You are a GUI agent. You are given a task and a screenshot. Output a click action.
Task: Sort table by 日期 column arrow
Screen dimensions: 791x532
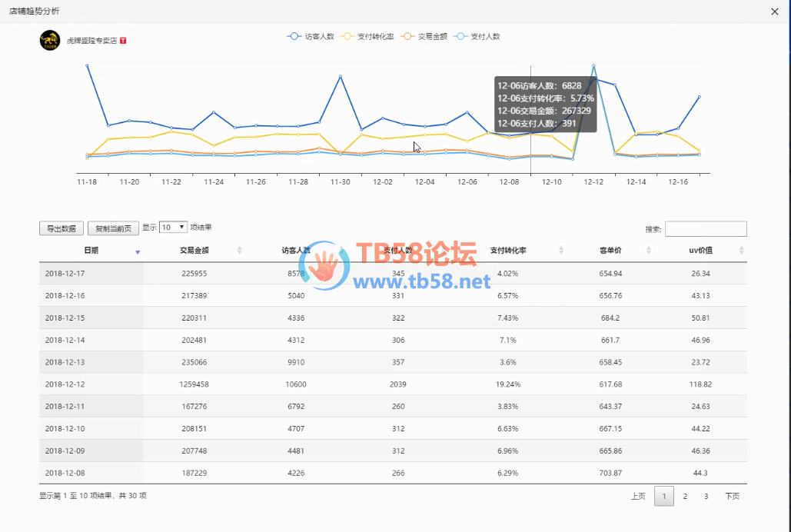(x=138, y=251)
